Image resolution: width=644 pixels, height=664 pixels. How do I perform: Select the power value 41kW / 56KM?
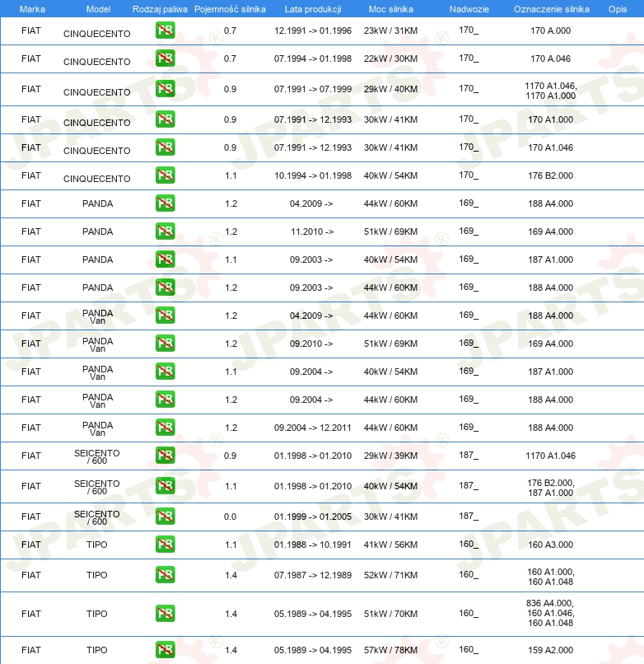[x=390, y=545]
